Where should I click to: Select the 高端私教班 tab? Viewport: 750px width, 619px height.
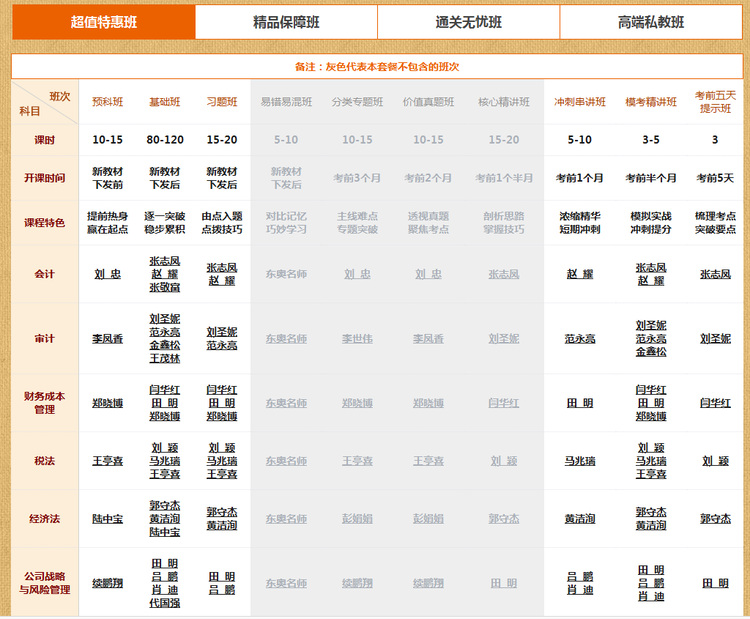651,21
